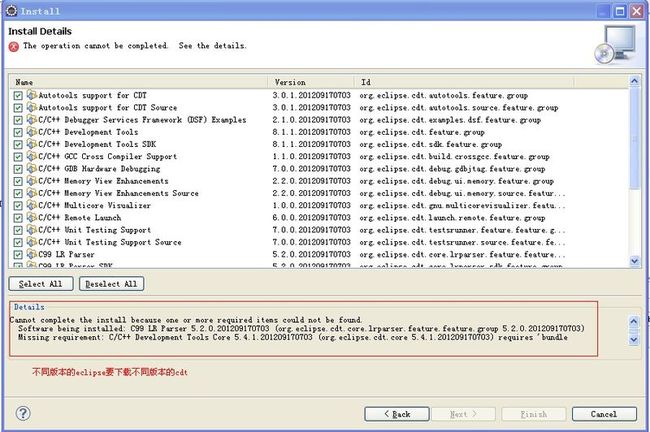650x432 pixels.
Task: Uncheck C/C++ GCC Cross Compiler Support
Action: (x=18, y=157)
